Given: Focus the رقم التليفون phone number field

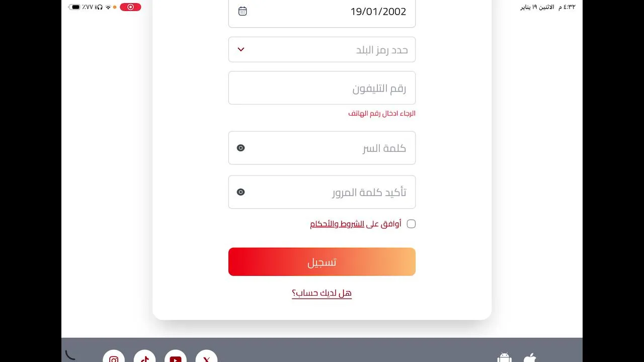Looking at the screenshot, I should [x=322, y=88].
